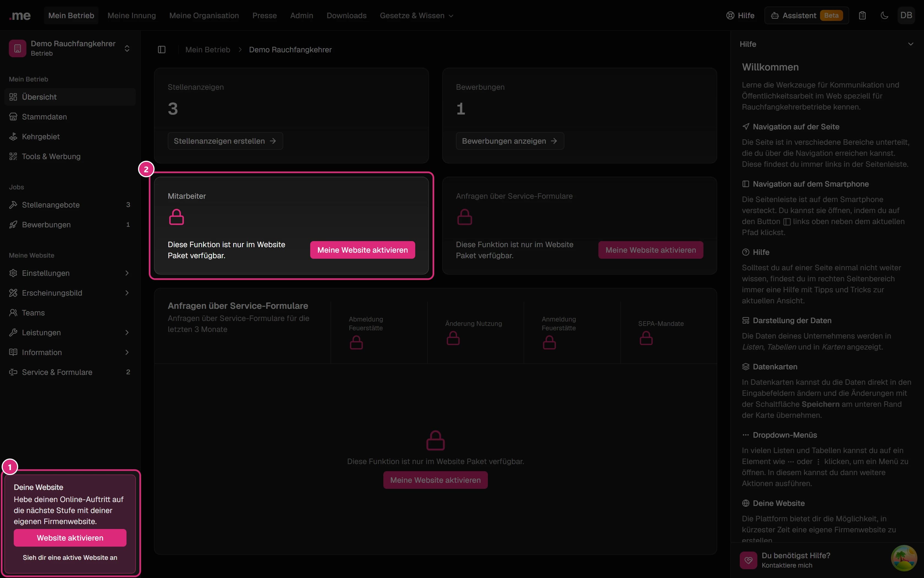
Task: Open Service & Formulare in sidebar
Action: pos(70,372)
